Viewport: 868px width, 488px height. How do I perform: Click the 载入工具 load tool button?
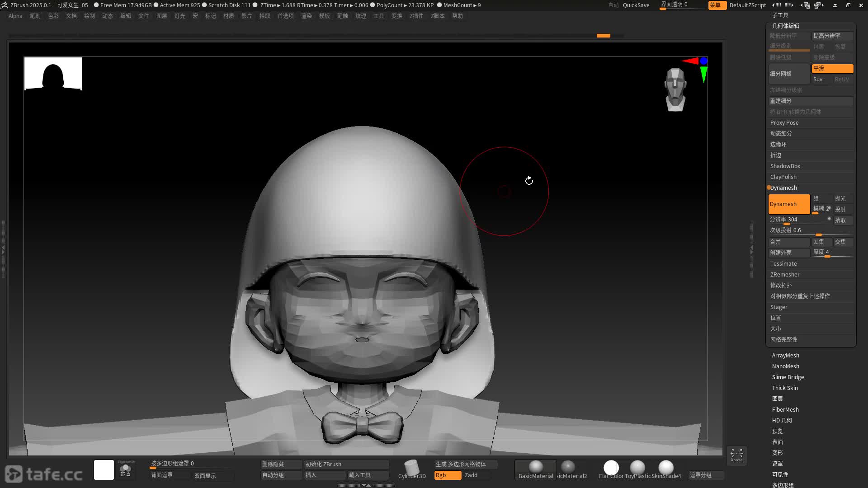368,475
